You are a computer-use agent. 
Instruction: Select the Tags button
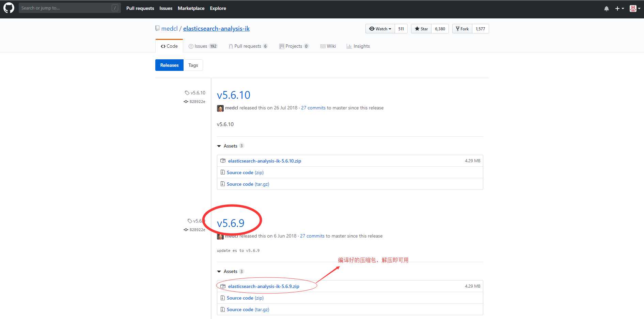coord(193,65)
